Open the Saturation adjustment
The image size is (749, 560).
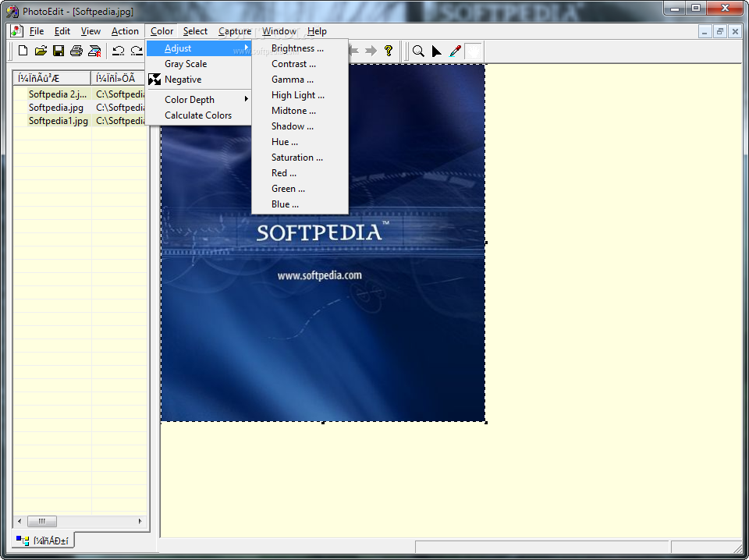pyautogui.click(x=300, y=157)
